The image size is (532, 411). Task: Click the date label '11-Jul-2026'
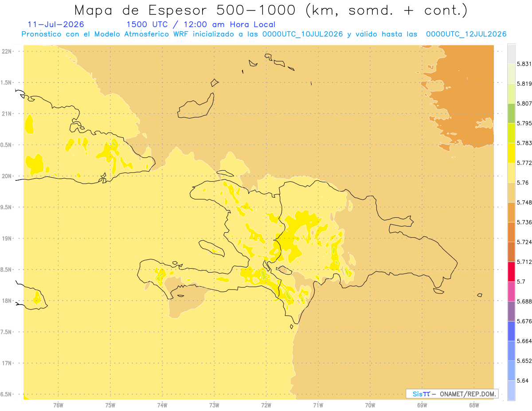click(56, 24)
